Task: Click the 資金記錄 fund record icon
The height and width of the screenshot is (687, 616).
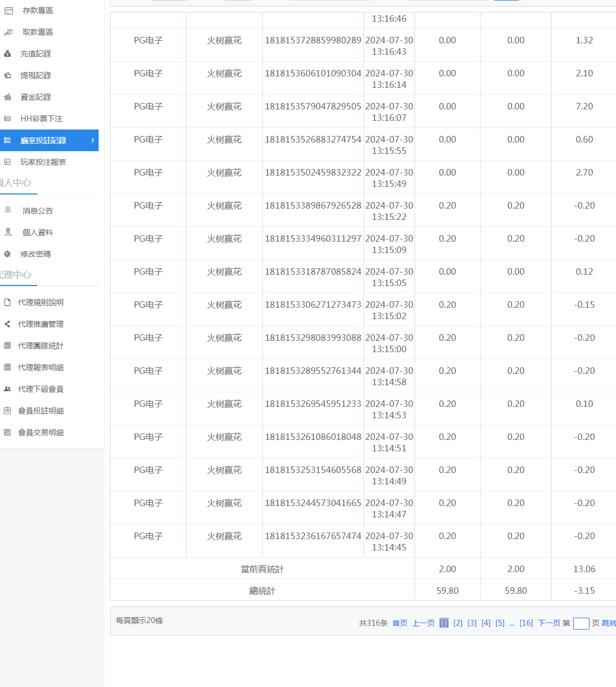Action: (8, 97)
